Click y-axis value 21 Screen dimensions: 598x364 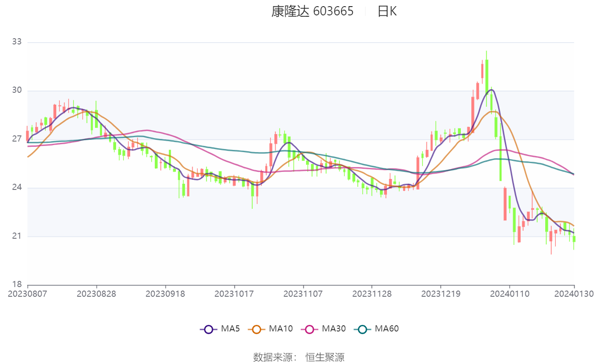(x=17, y=237)
